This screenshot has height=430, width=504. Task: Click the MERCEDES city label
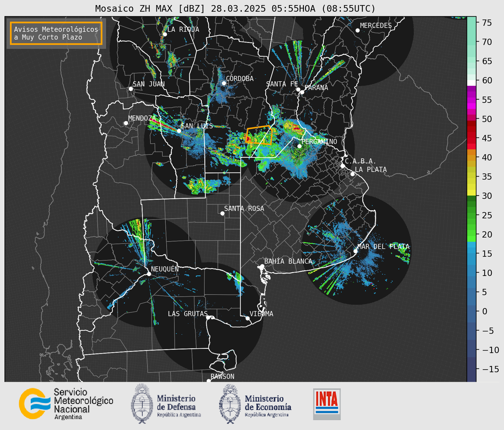tap(376, 26)
